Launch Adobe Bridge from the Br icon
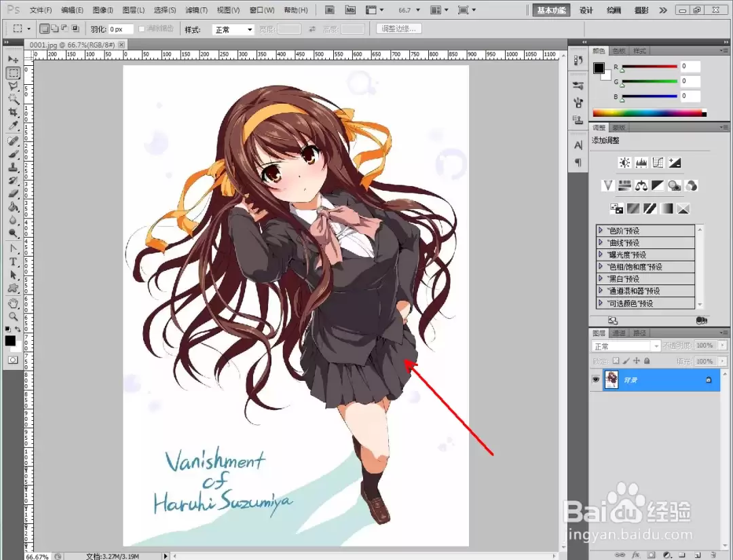Screen dimensions: 733x560 pos(330,10)
